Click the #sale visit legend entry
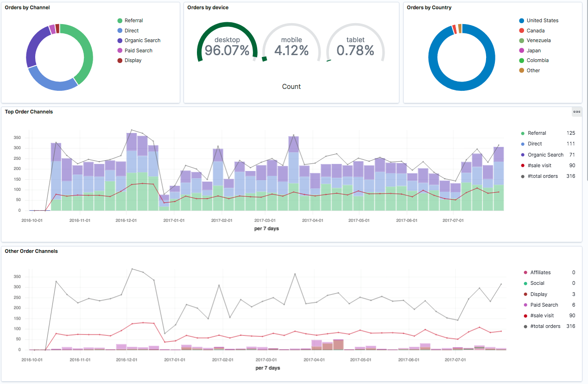The height and width of the screenshot is (384, 588). click(540, 165)
